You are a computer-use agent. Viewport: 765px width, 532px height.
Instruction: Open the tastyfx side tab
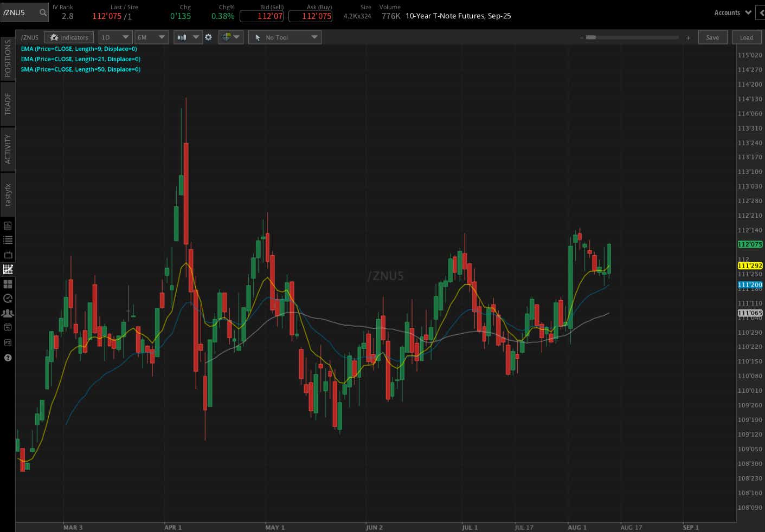(x=8, y=194)
